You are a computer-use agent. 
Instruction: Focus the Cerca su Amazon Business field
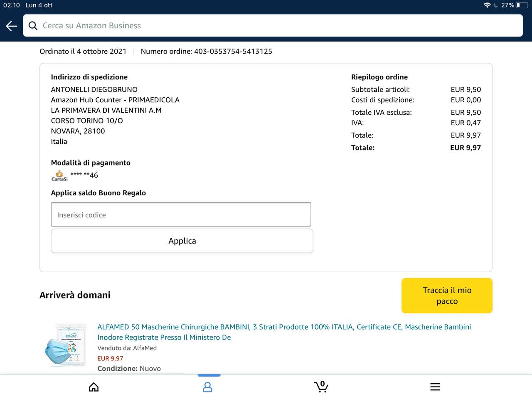pos(274,26)
